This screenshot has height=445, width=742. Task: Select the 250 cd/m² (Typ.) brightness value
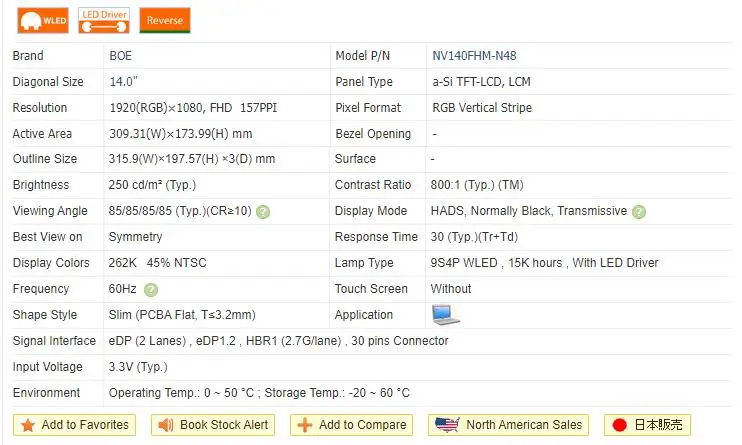152,185
